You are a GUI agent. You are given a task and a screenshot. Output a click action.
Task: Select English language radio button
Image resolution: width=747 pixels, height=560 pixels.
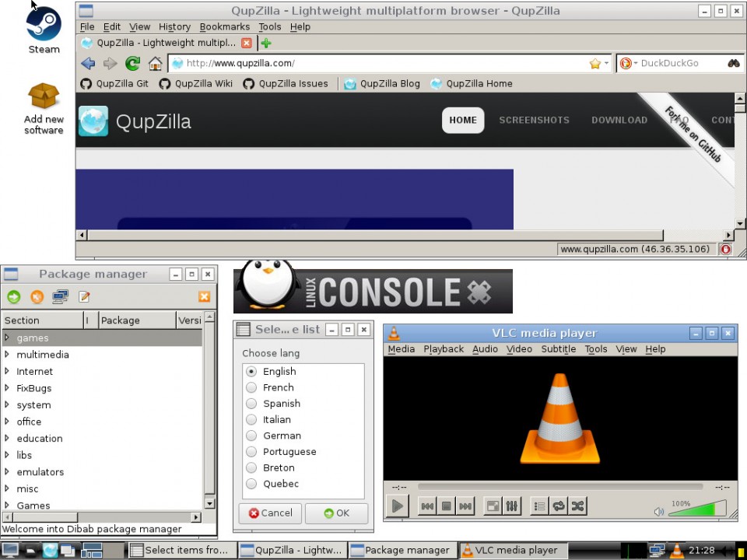(251, 372)
